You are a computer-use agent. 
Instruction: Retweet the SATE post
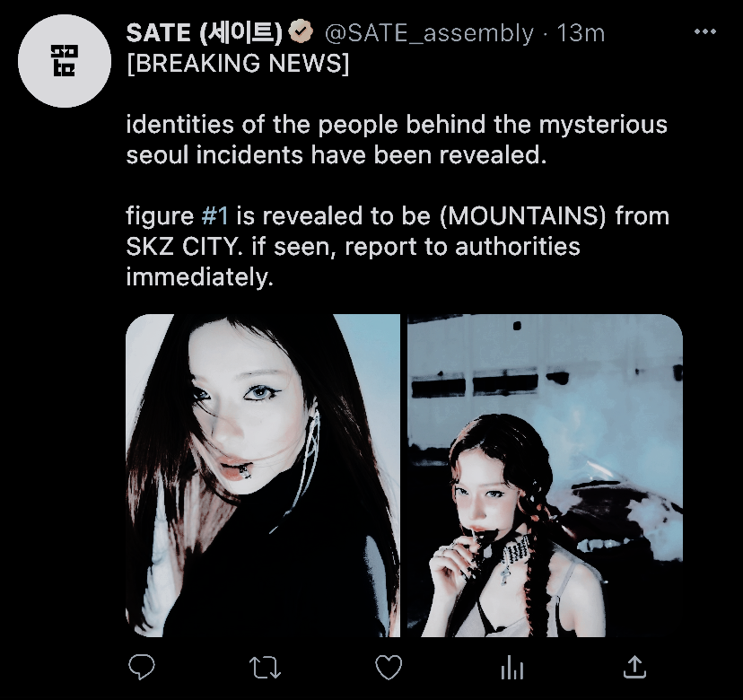click(265, 668)
